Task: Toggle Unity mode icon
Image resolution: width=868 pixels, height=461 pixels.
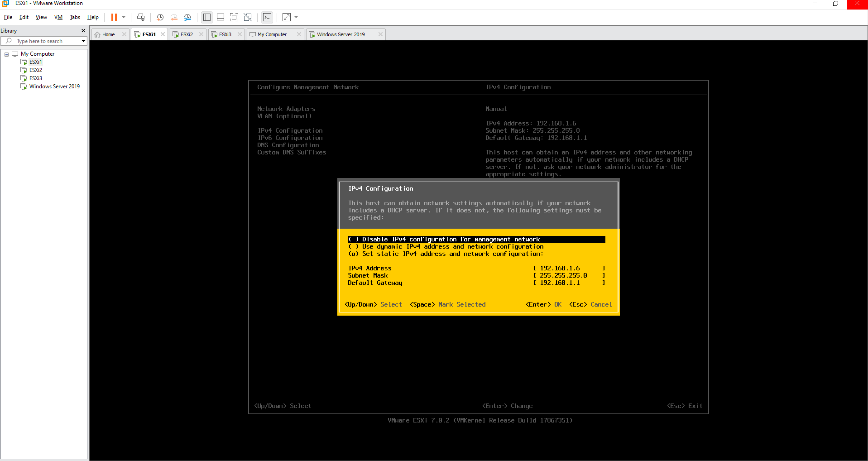Action: pos(248,17)
